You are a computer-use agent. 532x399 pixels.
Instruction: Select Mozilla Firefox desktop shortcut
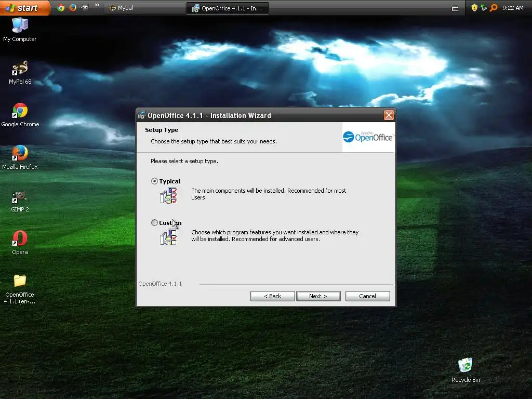point(20,158)
